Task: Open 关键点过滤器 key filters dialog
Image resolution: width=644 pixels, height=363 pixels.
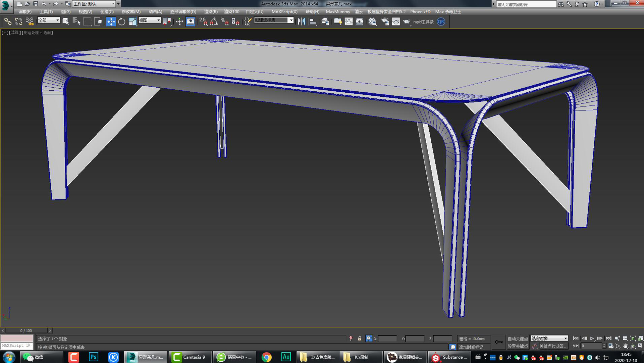Action: (x=552, y=346)
